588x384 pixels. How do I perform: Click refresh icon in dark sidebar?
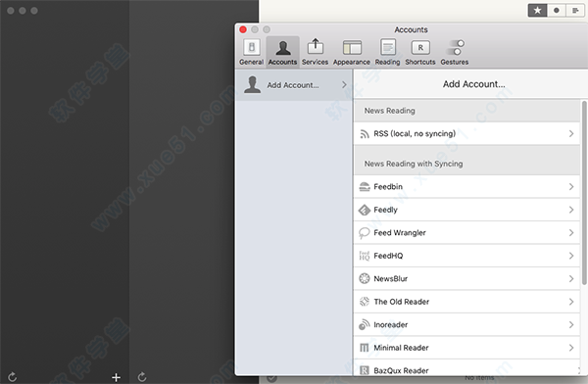(13, 377)
